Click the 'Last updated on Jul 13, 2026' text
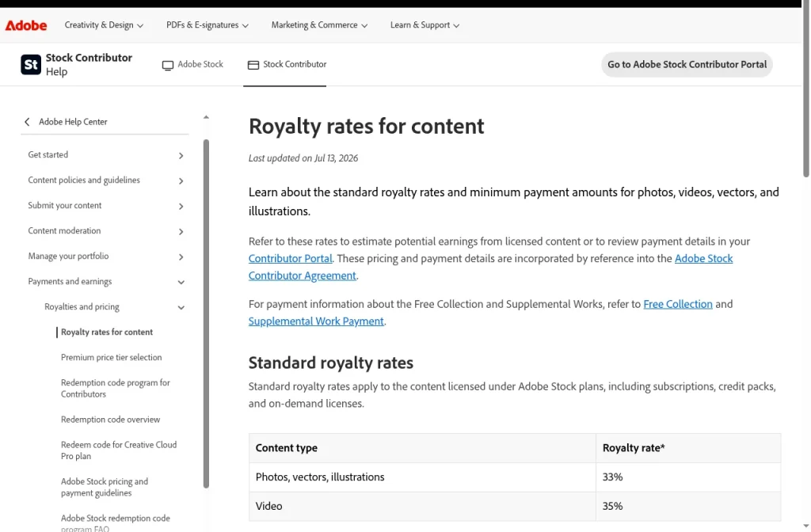The width and height of the screenshot is (811, 532). point(303,158)
